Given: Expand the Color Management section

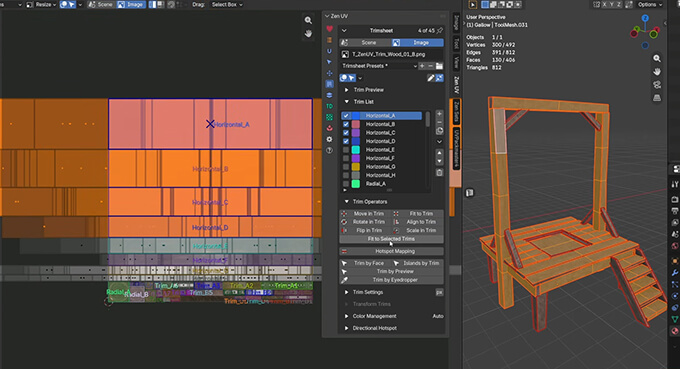Looking at the screenshot, I should pos(347,316).
